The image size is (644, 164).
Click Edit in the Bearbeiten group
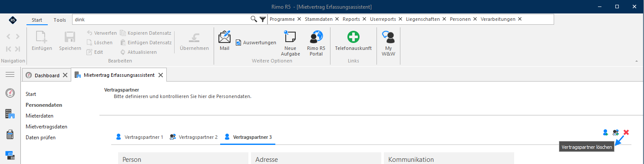pyautogui.click(x=95, y=52)
